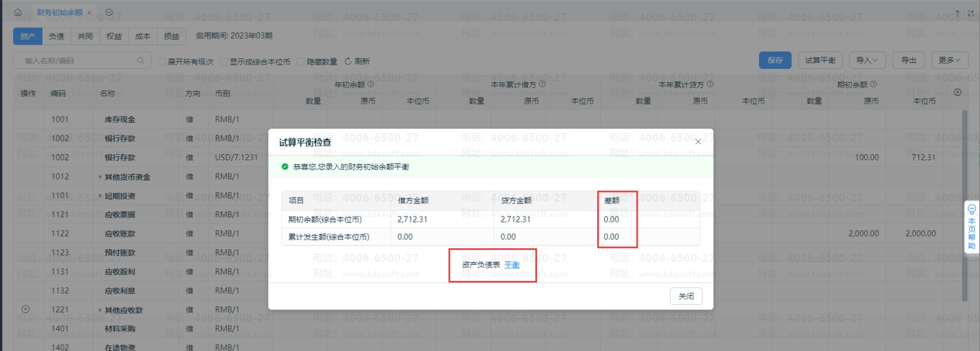Image resolution: width=980 pixels, height=351 pixels.
Task: Switch to the 负债 tab
Action: click(56, 36)
